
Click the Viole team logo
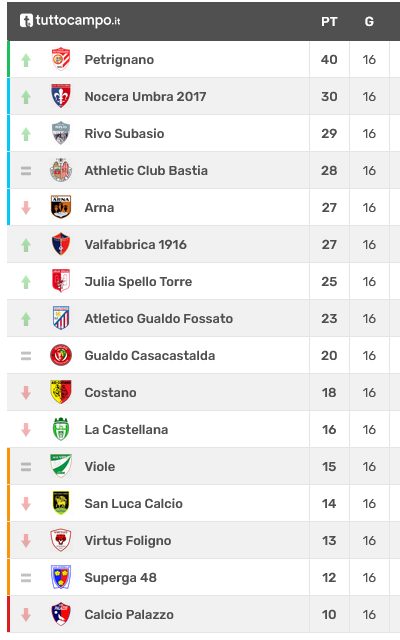click(x=61, y=466)
